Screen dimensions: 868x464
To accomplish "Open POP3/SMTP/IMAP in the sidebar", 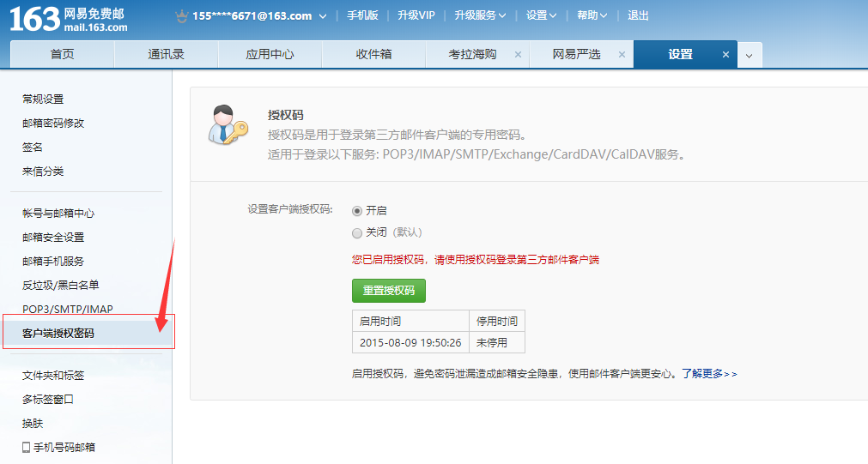I will 68,309.
